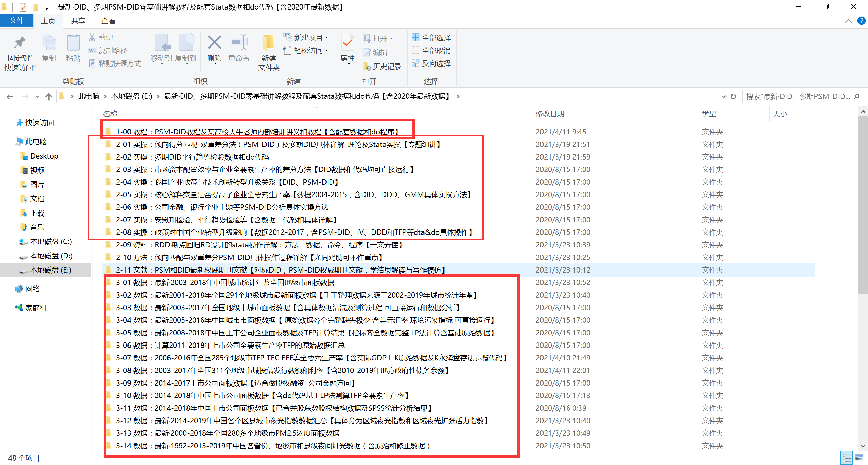This screenshot has height=465, width=868.
Task: Switch to details view layout icon
Action: click(x=847, y=458)
